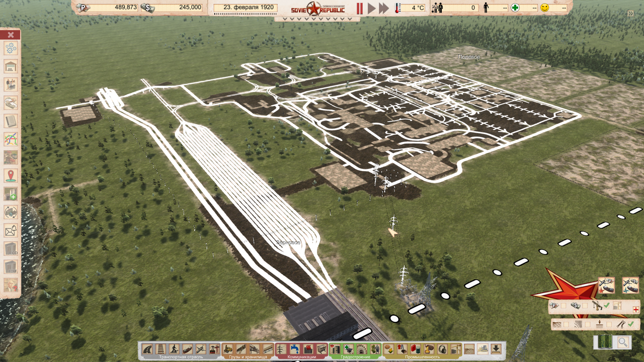Open the money and economy sidebar icon

(11, 103)
